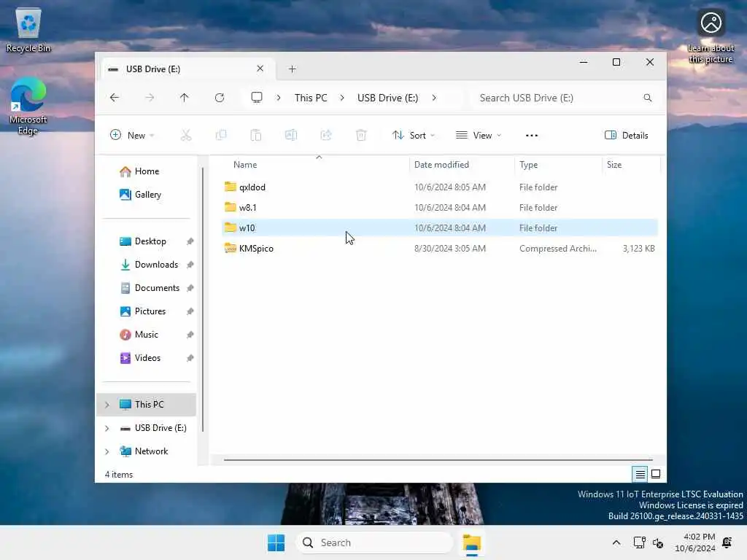Click the Rename icon in toolbar
Screen dimensions: 747x560
[x=291, y=135]
